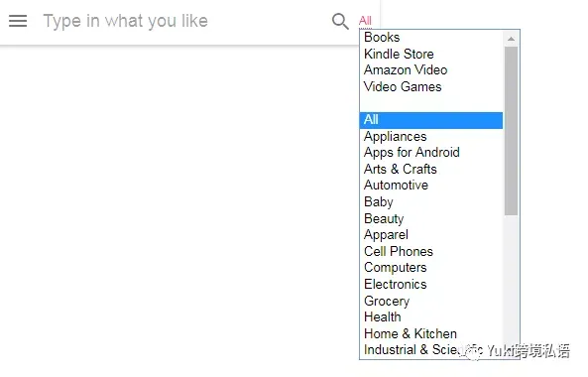Select Amazon Video category
Screen dimensions: 588x377
coord(431,70)
